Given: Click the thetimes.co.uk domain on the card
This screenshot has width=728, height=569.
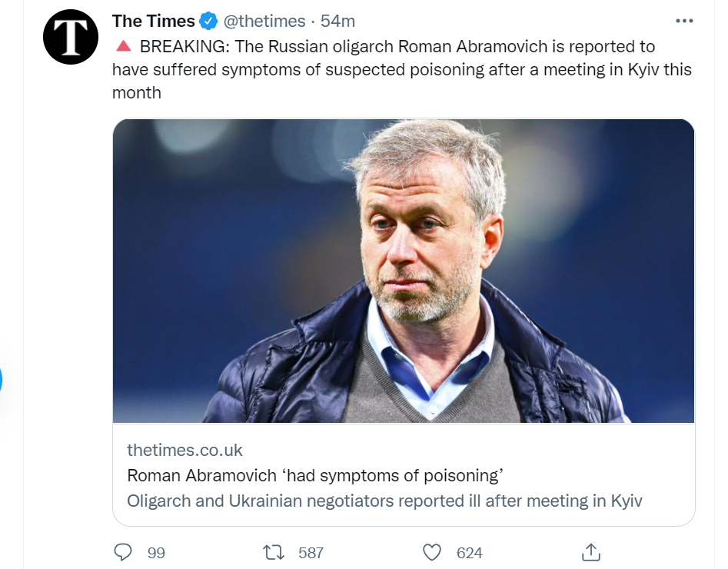Looking at the screenshot, I should (184, 450).
